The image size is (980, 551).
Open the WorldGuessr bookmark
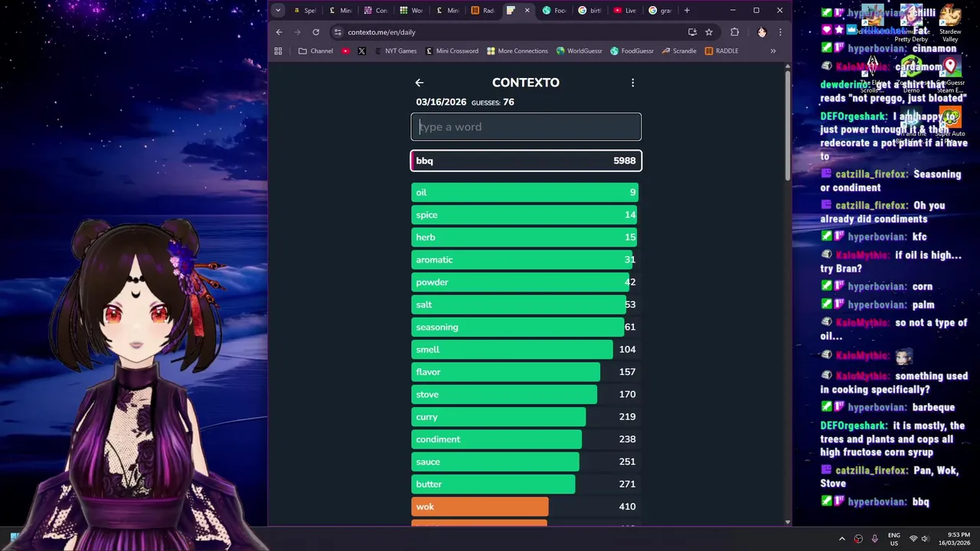pyautogui.click(x=580, y=51)
